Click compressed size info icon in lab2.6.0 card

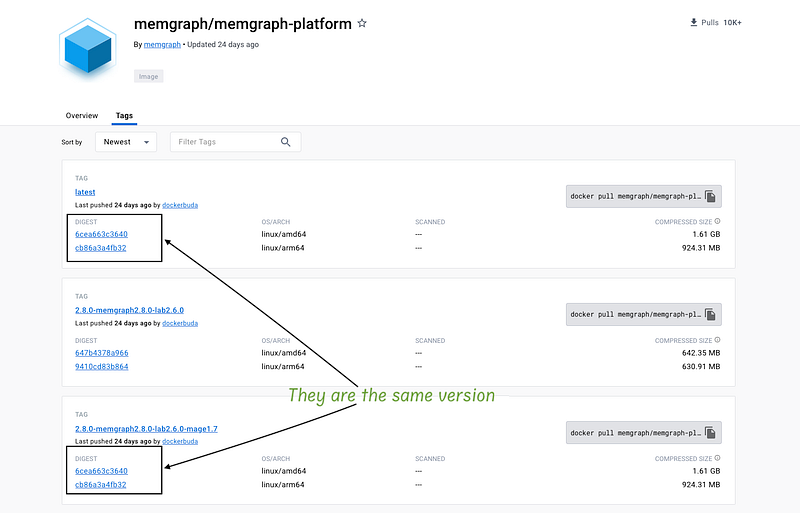tap(717, 340)
